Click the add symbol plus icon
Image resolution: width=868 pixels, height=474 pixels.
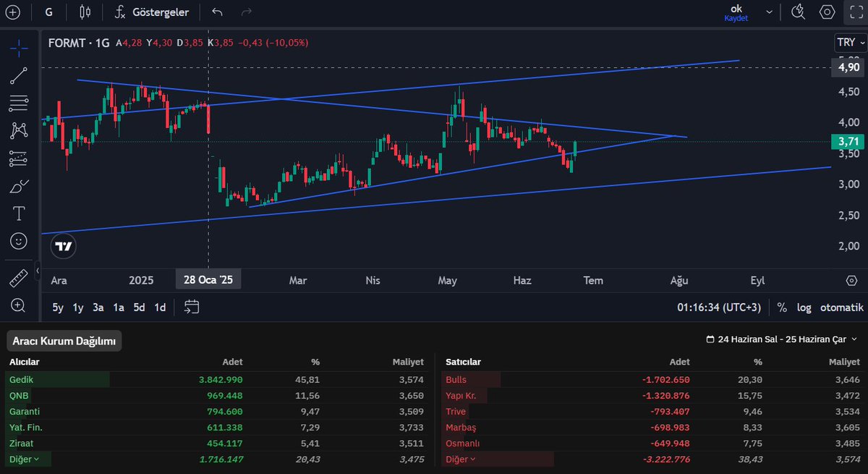click(13, 12)
